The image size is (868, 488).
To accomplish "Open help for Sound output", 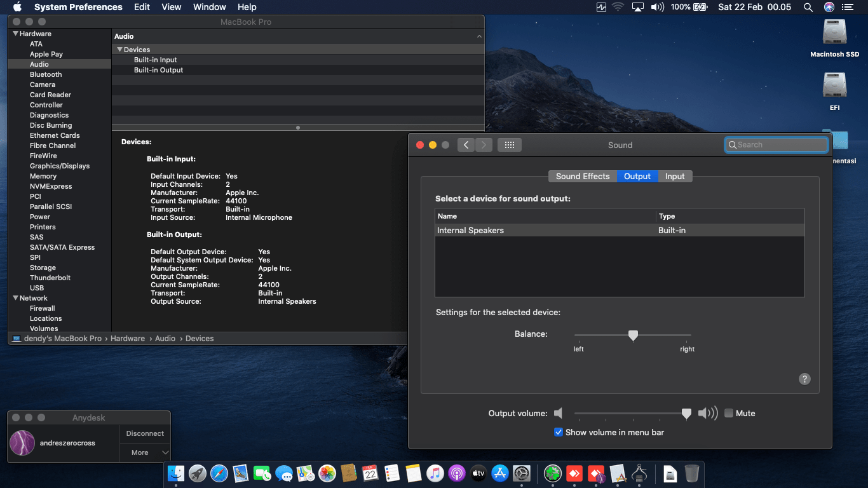I will point(804,379).
